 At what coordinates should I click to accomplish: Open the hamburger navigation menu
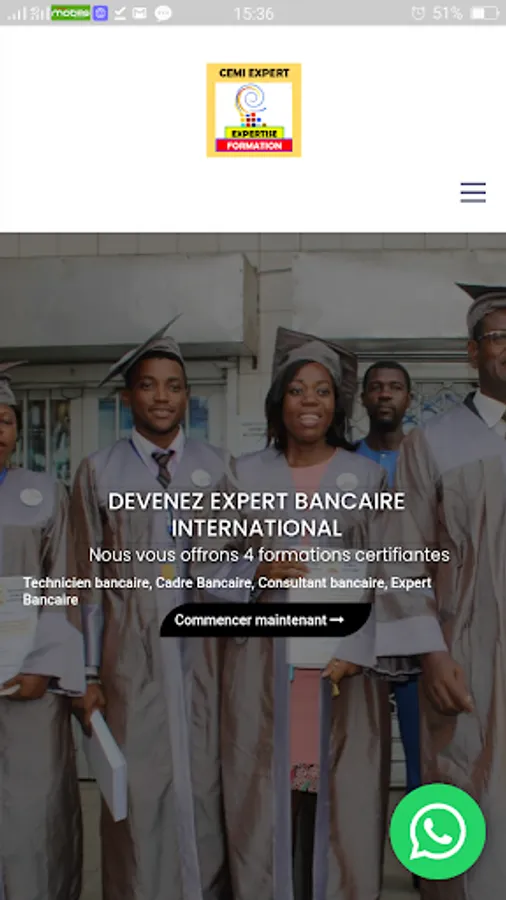click(473, 192)
